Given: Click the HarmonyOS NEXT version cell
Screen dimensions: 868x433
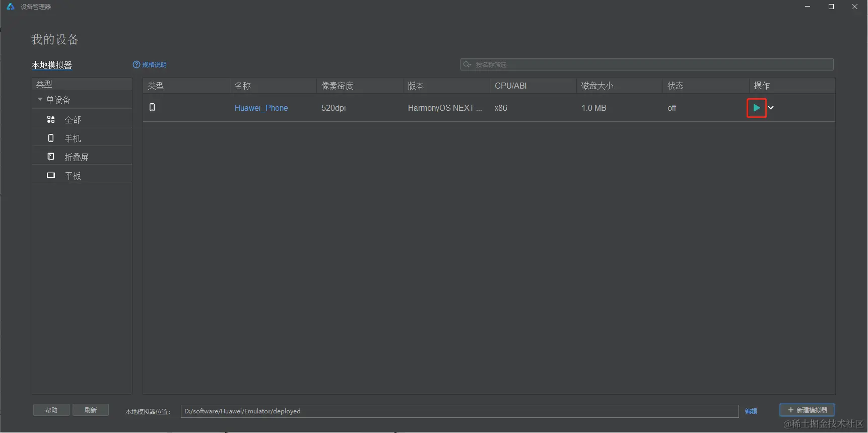Looking at the screenshot, I should (x=445, y=108).
